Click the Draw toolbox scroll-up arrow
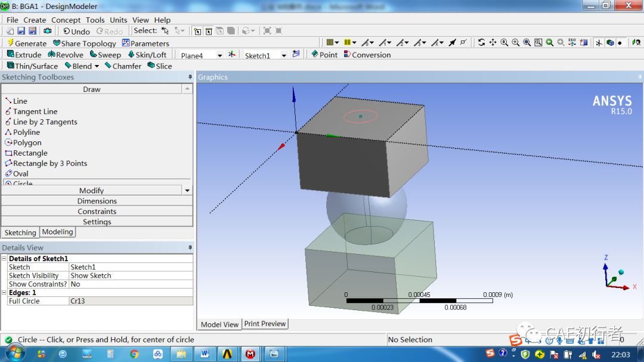The height and width of the screenshot is (362, 644). click(x=187, y=89)
